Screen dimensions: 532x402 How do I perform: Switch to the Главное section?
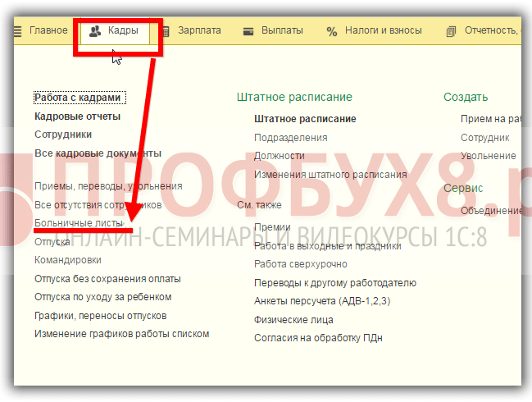tap(48, 30)
